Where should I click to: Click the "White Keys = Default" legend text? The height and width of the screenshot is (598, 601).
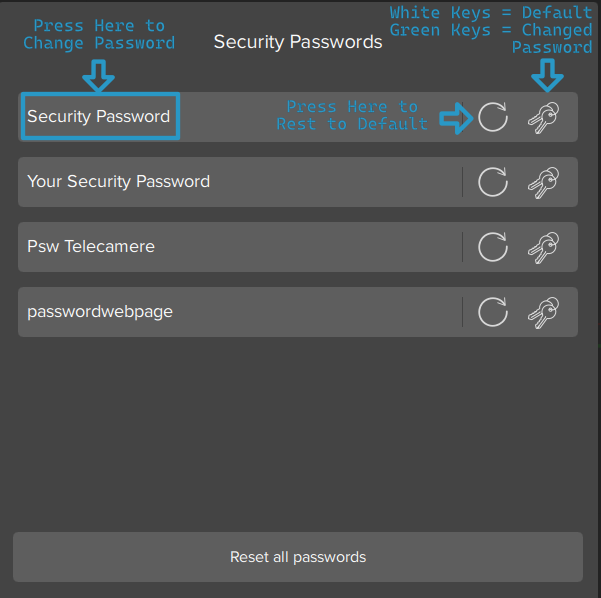[x=491, y=12]
